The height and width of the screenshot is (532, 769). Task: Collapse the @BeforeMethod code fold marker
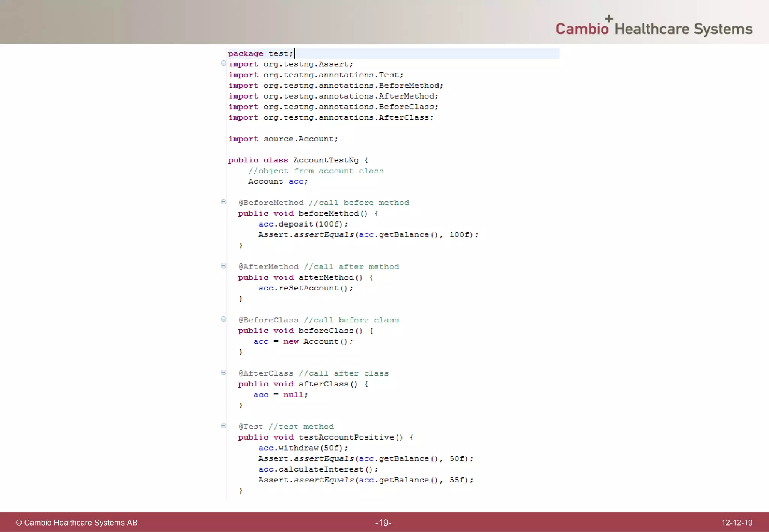223,202
